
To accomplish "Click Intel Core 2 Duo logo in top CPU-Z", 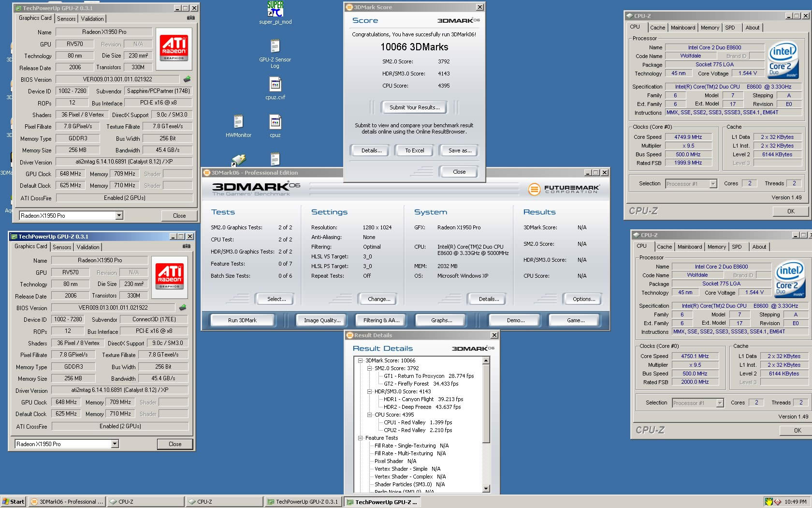I will pyautogui.click(x=783, y=60).
